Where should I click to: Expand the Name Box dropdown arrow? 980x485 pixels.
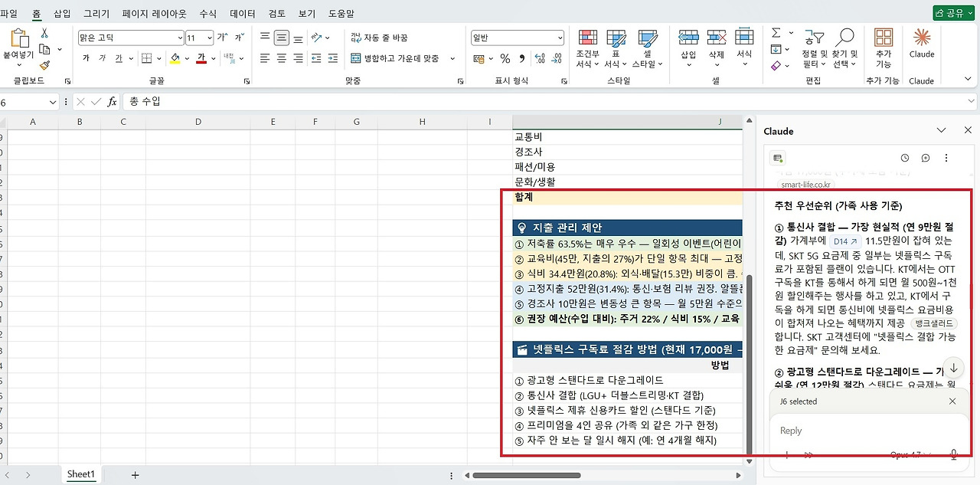pos(53,102)
